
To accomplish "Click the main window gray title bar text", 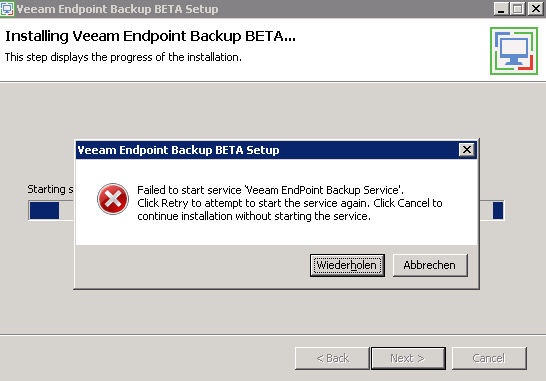I will tap(117, 9).
